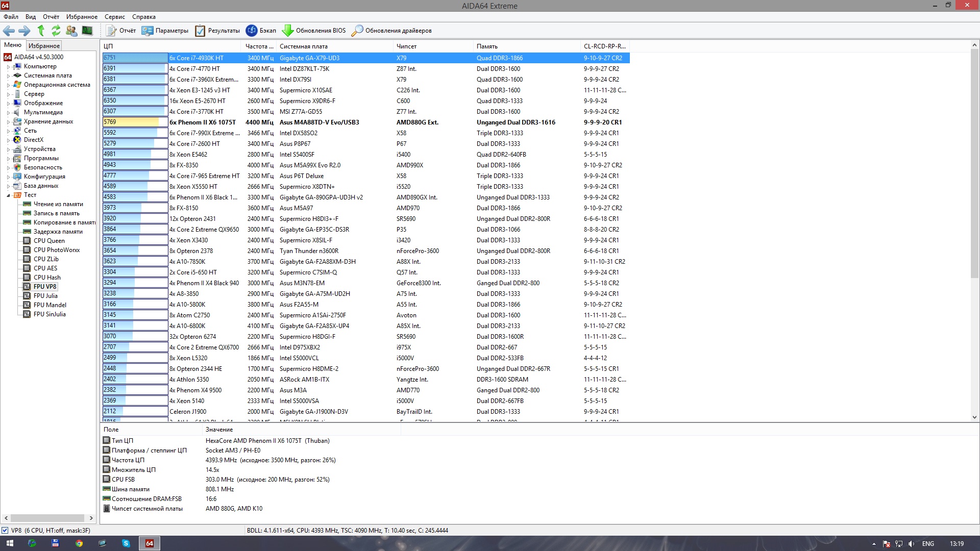Viewport: 980px width, 551px height.
Task: Click the Backup (Бэкап) toolbar item
Action: tap(261, 31)
